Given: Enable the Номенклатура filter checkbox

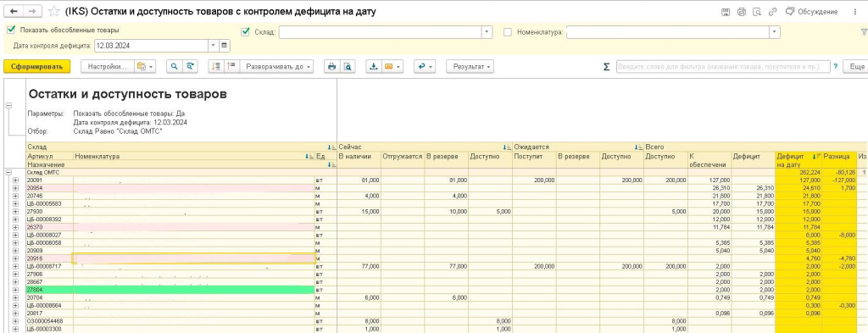Looking at the screenshot, I should (508, 32).
